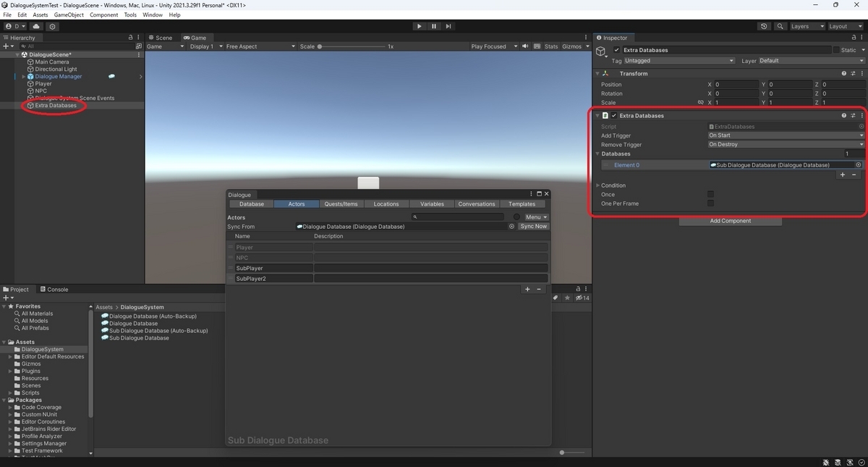This screenshot has width=868, height=467.
Task: Open the version control hexagon icon
Action: (x=52, y=26)
